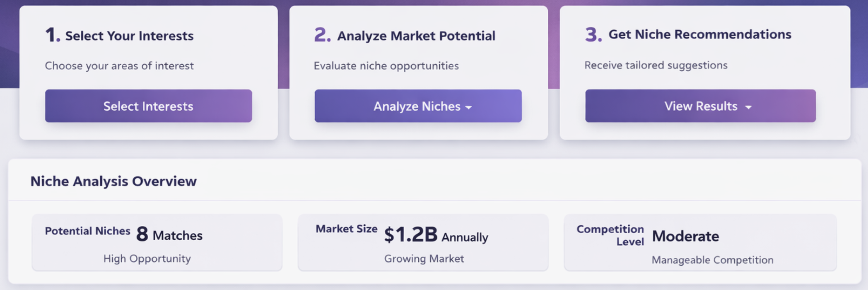Select the $1.2B market size figure
Viewport: 868px width, 290px height.
pyautogui.click(x=410, y=235)
